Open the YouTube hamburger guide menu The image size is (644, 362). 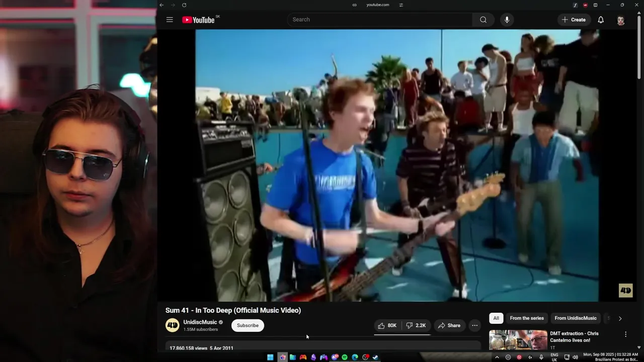point(170,20)
